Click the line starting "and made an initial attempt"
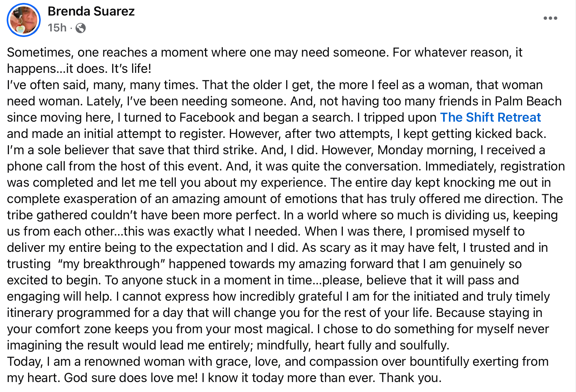The image size is (576, 392). click(277, 134)
